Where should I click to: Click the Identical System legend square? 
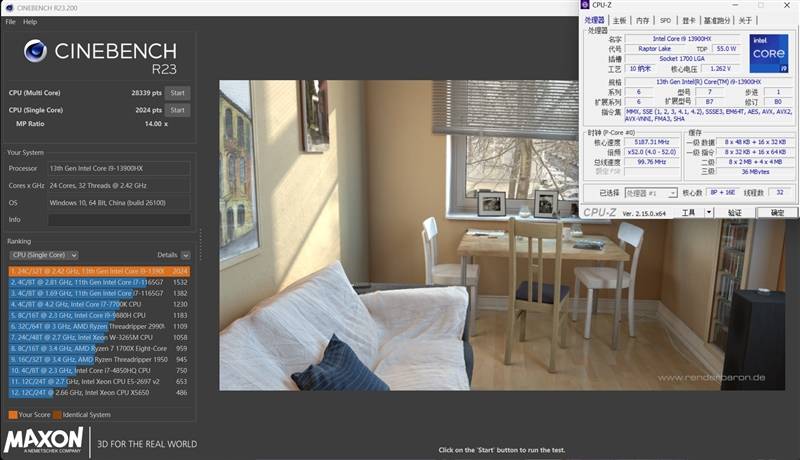pos(57,415)
